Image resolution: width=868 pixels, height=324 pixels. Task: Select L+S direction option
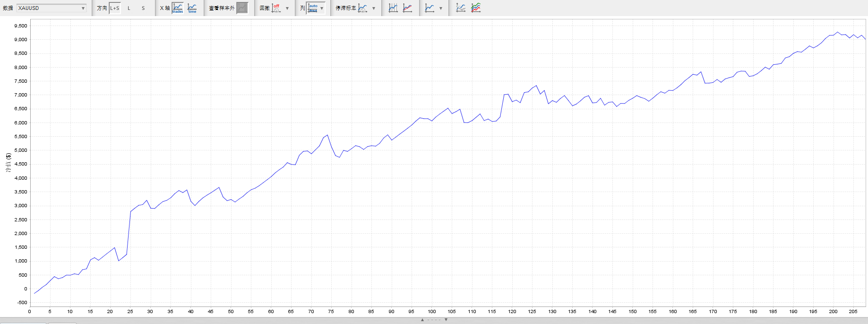(115, 8)
